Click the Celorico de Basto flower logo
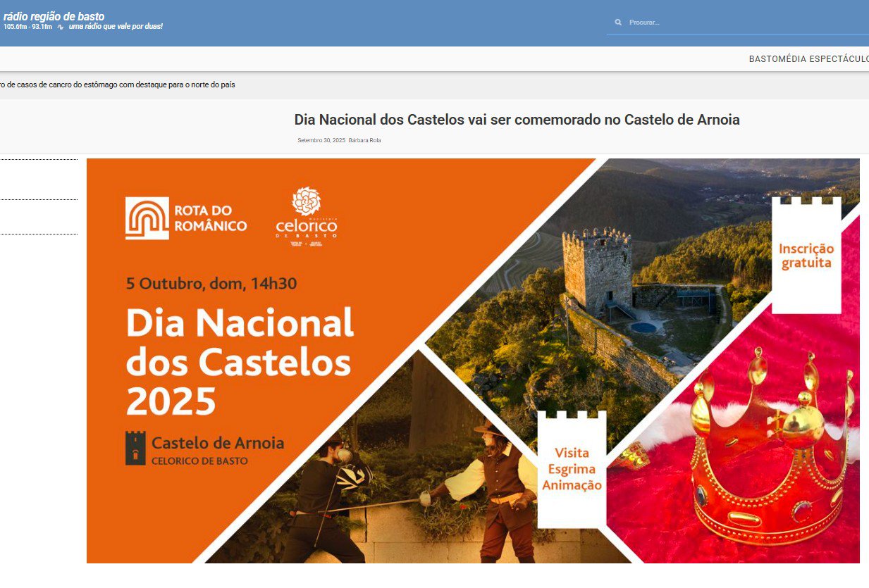The height and width of the screenshot is (588, 869). tap(306, 216)
